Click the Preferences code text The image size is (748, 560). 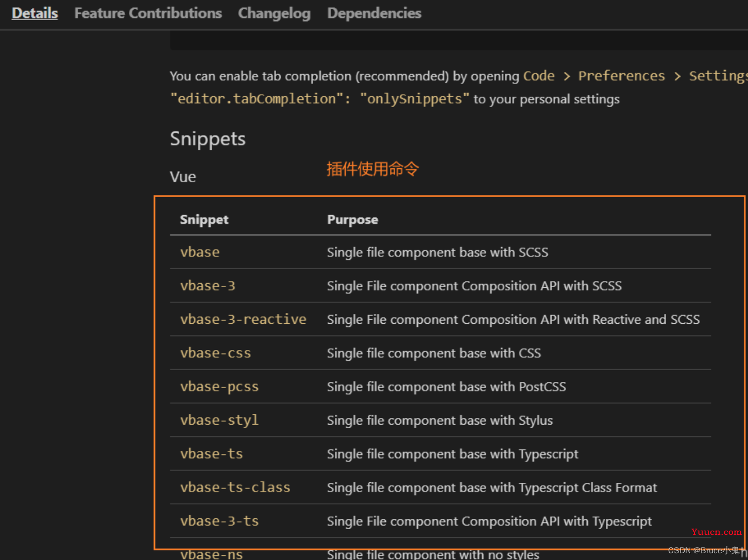coord(621,76)
